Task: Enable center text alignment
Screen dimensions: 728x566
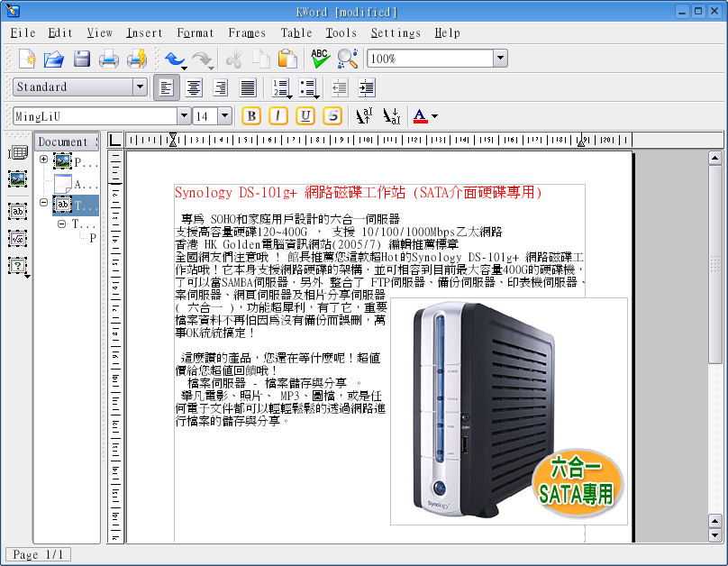Action: point(194,87)
